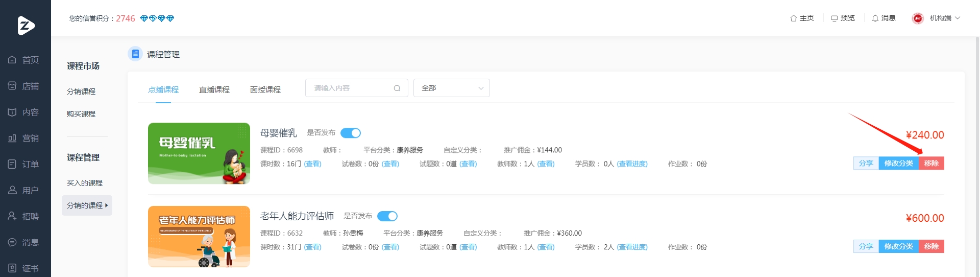Click 推广佣金 ¥360.00 text
This screenshot has height=277, width=980.
pos(553,233)
